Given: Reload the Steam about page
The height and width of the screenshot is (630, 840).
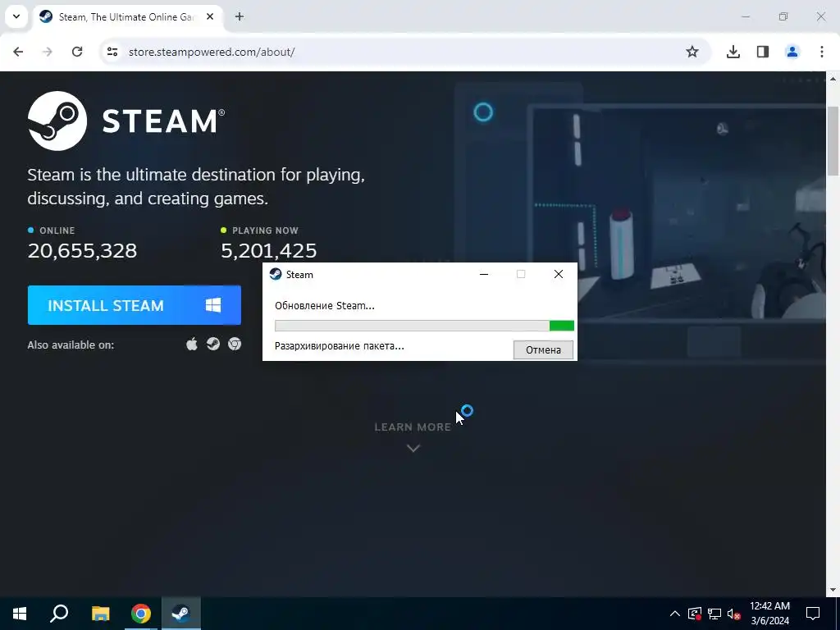Looking at the screenshot, I should click(x=77, y=52).
